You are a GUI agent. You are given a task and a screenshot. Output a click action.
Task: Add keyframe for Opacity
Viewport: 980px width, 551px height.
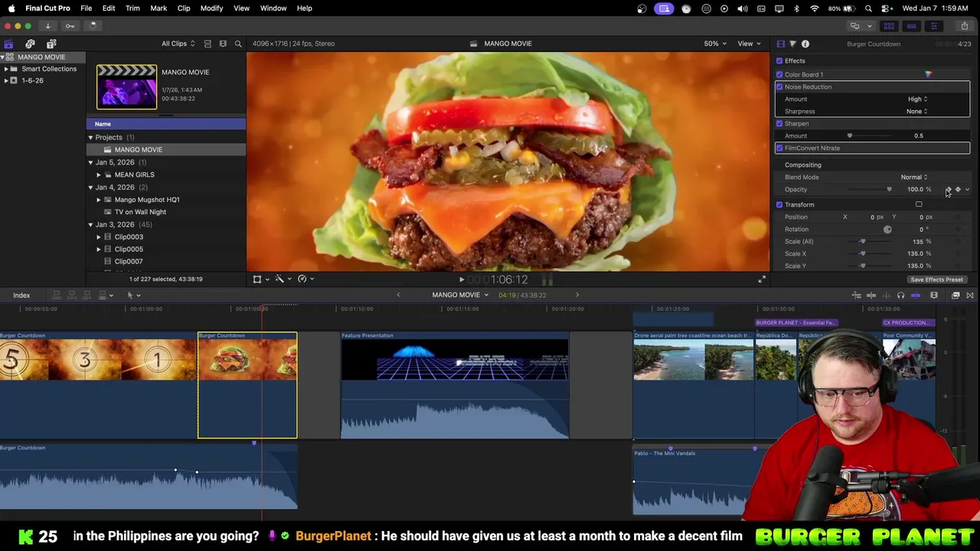point(957,190)
